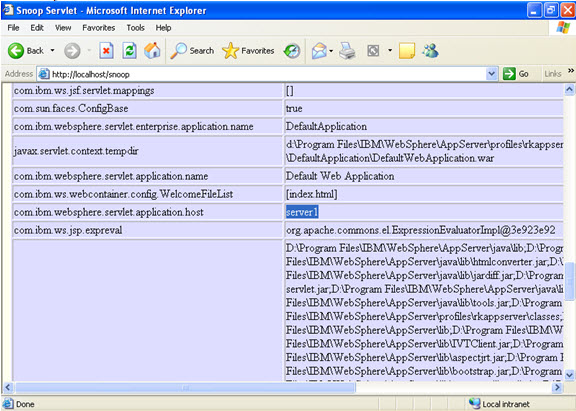Image resolution: width=576 pixels, height=411 pixels.
Task: Click the Mail envelope icon
Action: click(319, 51)
